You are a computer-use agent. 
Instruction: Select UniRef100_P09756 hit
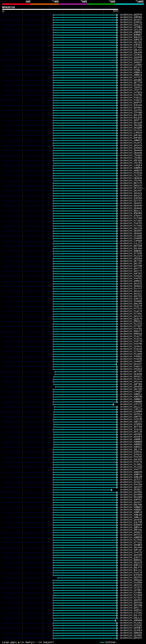[131, 95]
